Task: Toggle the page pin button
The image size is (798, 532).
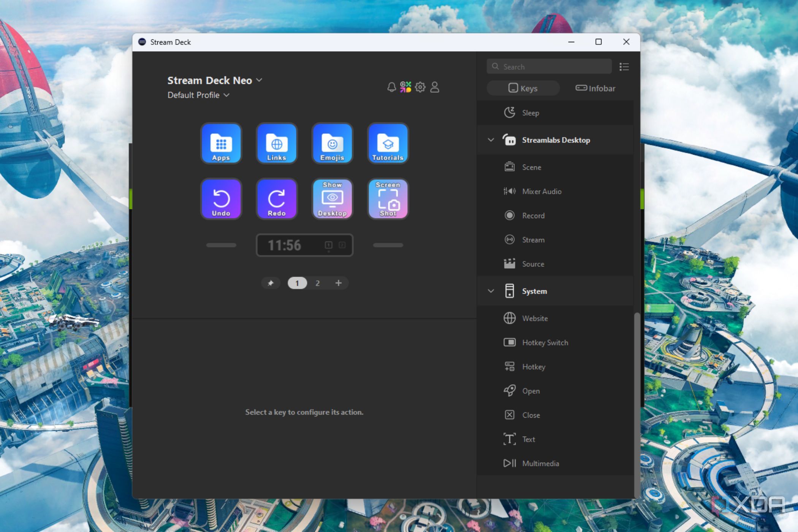Action: 271,283
